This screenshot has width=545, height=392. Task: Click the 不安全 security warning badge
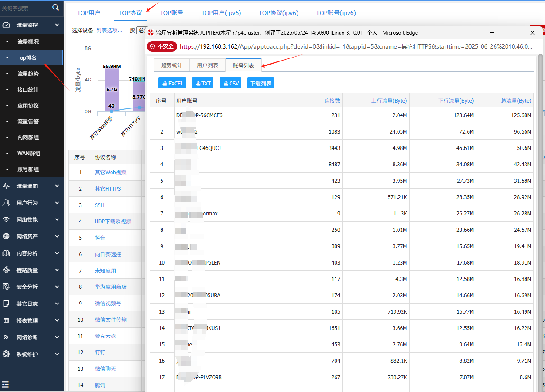click(x=162, y=46)
